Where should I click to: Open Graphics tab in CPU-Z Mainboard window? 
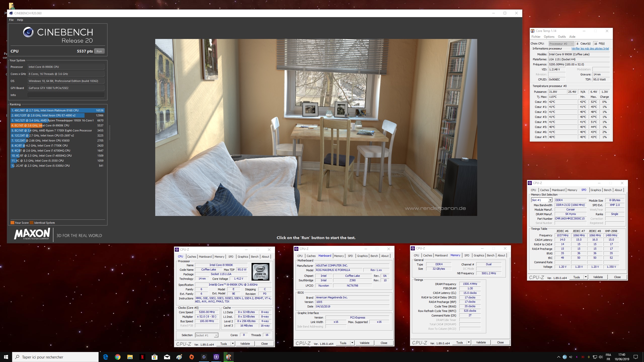(x=362, y=256)
